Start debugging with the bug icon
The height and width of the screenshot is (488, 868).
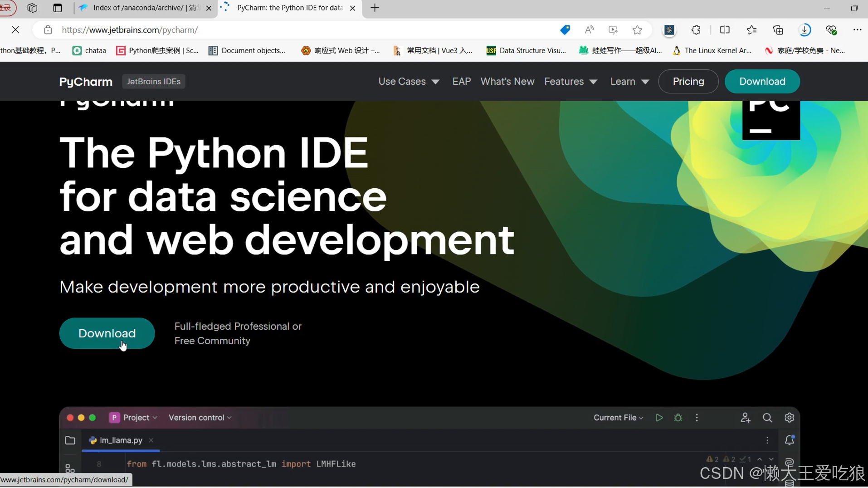click(678, 418)
